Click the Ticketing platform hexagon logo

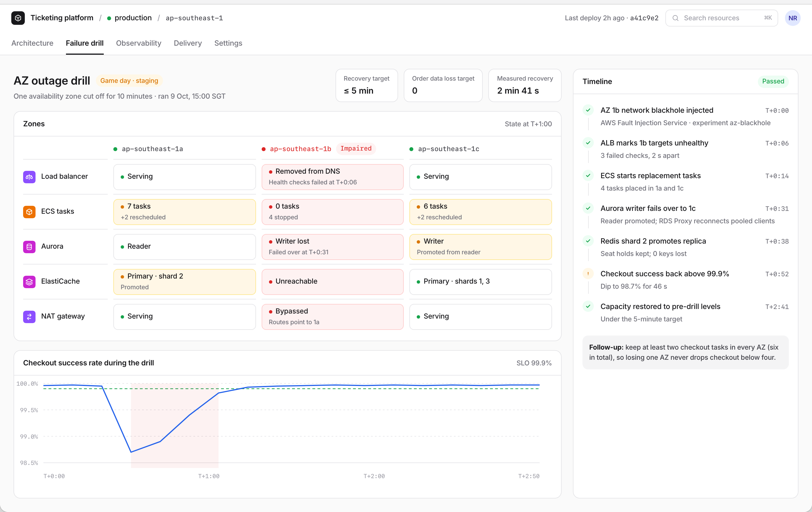coord(18,18)
